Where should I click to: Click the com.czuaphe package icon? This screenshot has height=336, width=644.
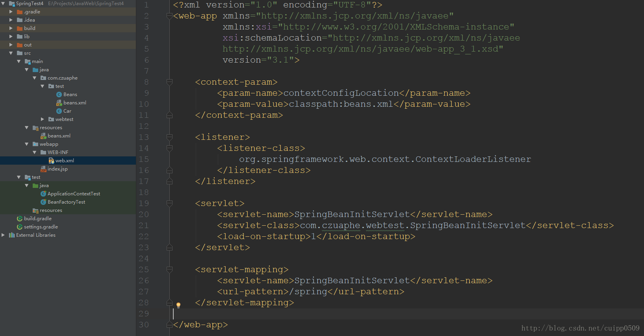(43, 78)
